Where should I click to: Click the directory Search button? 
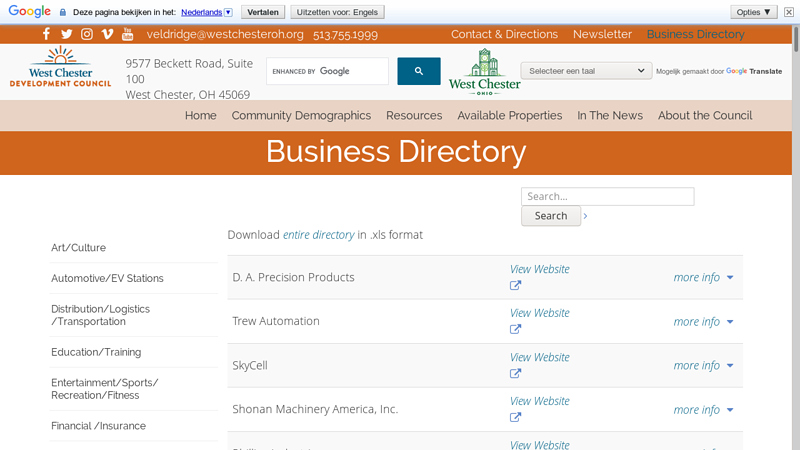click(551, 216)
